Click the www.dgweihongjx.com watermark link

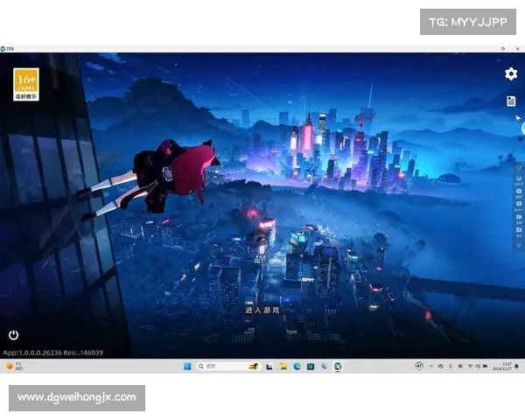[x=77, y=397]
